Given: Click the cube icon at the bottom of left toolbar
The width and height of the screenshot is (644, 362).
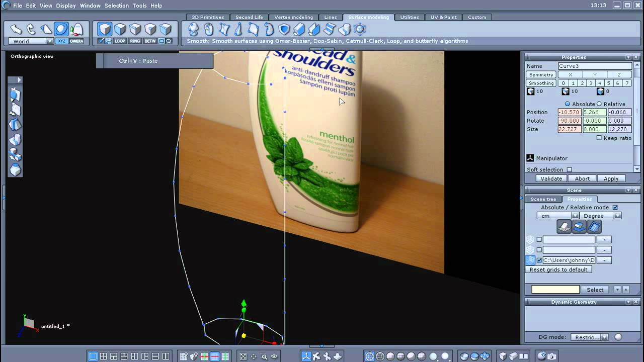Looking at the screenshot, I should point(16,170).
